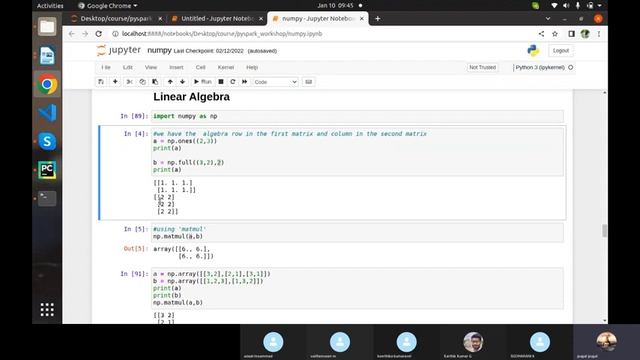Paste cells below icon
This screenshot has width=640, height=360.
(155, 82)
